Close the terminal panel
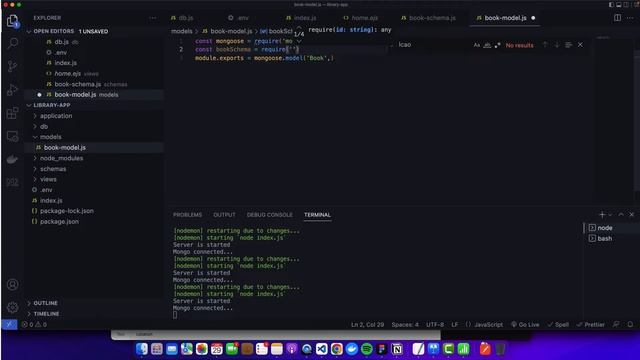The image size is (640, 360). pyautogui.click(x=632, y=215)
